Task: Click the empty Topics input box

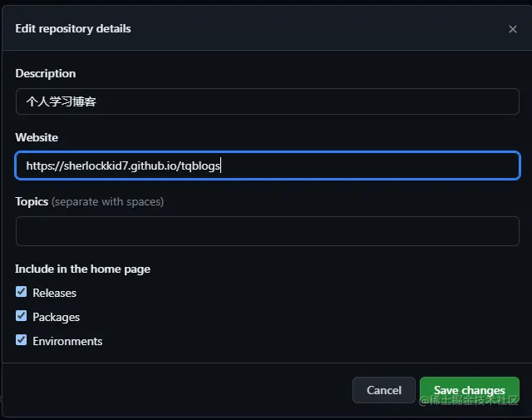Action: click(x=268, y=231)
